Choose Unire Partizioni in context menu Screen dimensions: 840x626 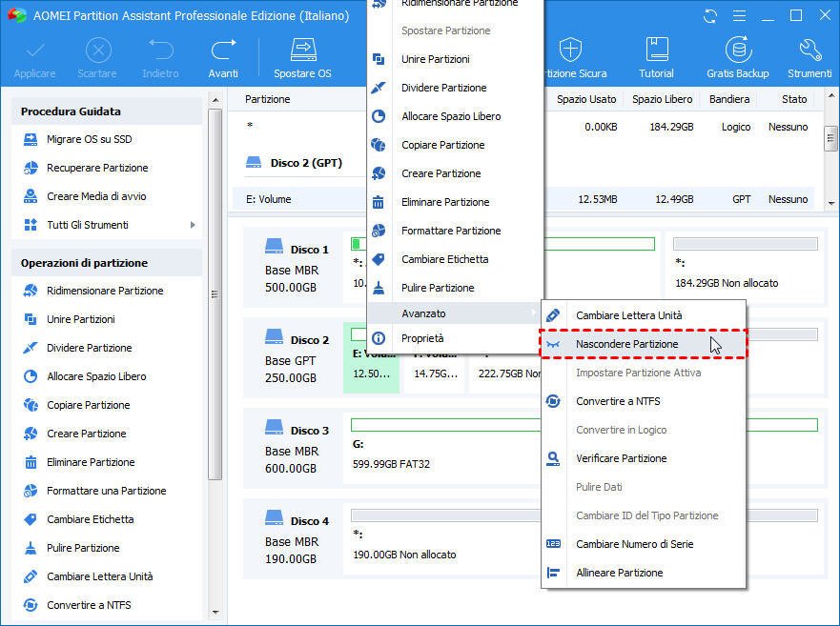456,59
